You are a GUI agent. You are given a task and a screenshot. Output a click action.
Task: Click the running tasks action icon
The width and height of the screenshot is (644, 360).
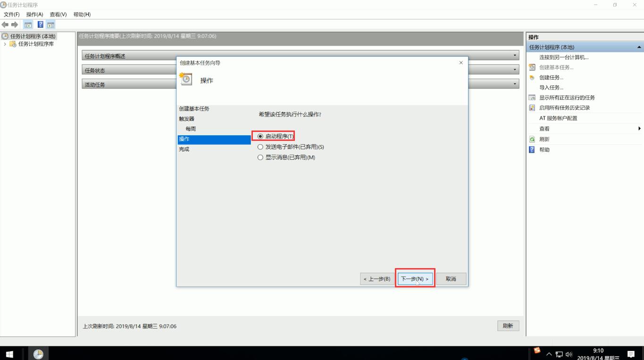pyautogui.click(x=532, y=98)
